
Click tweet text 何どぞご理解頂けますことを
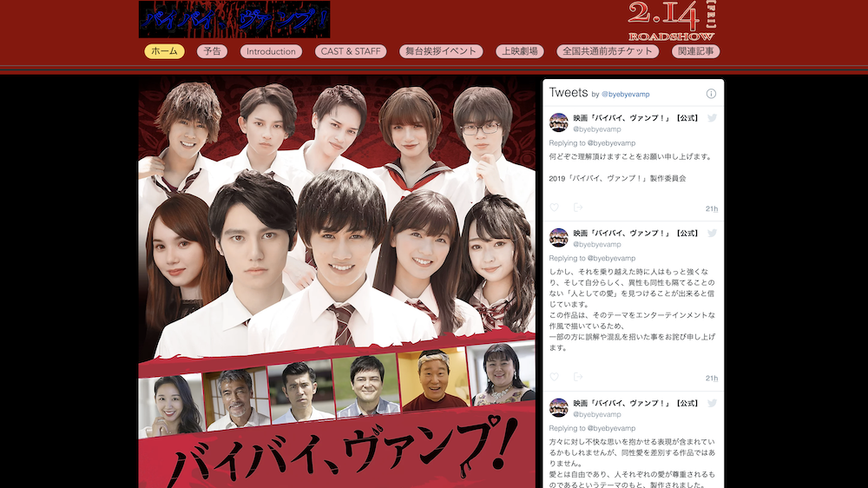[x=632, y=157]
